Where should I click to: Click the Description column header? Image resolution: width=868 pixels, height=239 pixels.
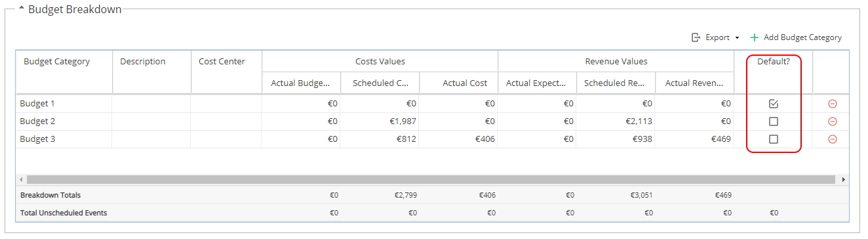click(x=152, y=72)
